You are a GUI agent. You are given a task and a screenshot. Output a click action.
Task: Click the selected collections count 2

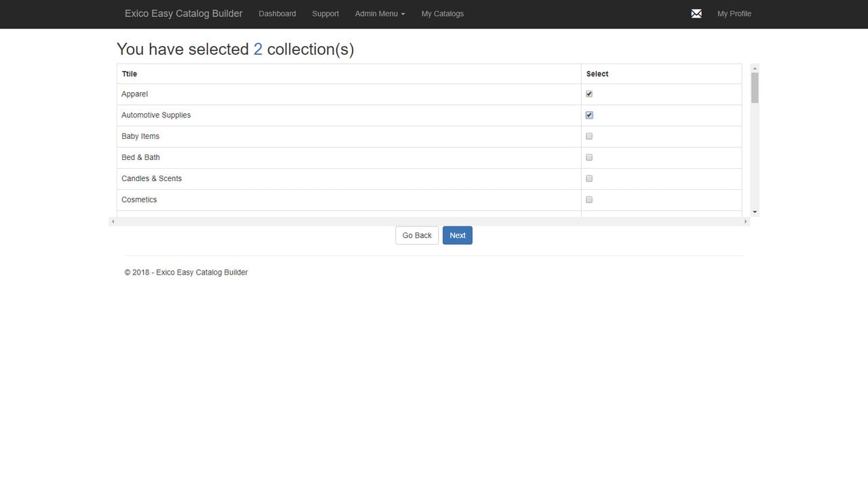coord(258,49)
